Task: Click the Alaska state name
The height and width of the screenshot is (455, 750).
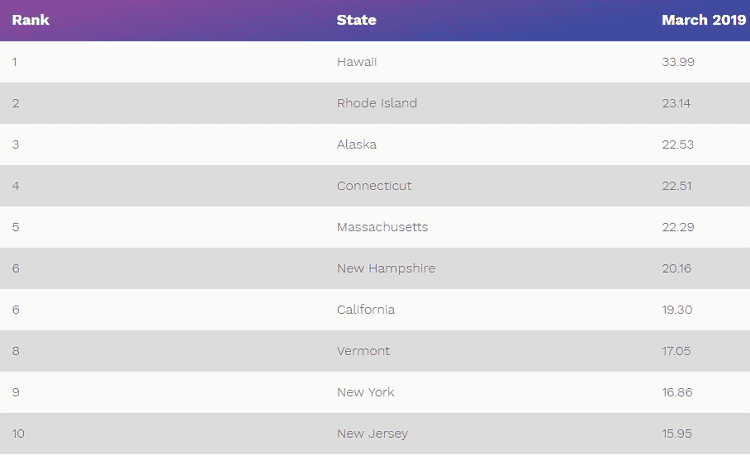Action: coord(357,144)
